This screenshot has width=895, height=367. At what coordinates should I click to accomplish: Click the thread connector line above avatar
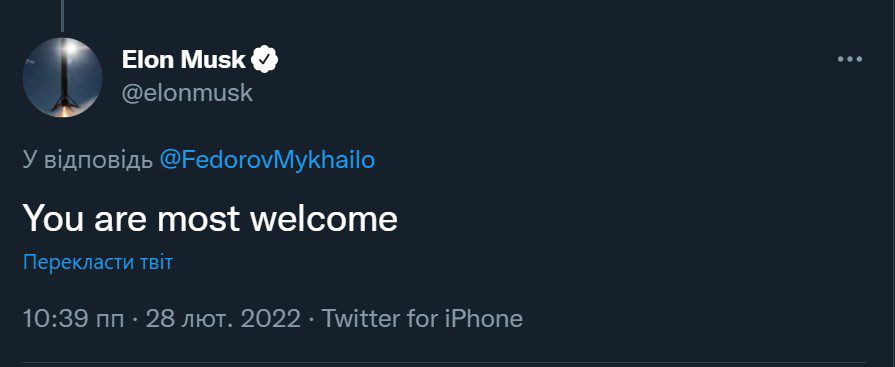pyautogui.click(x=62, y=15)
